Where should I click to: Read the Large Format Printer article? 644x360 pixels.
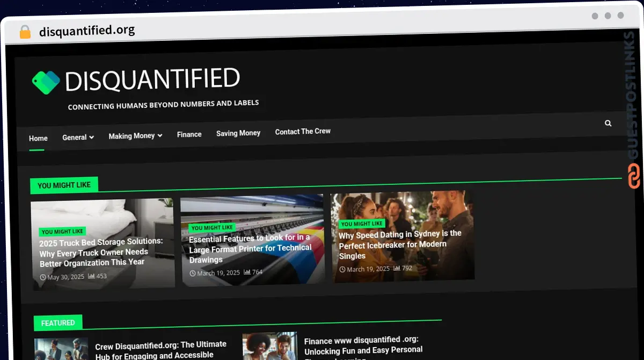point(250,248)
